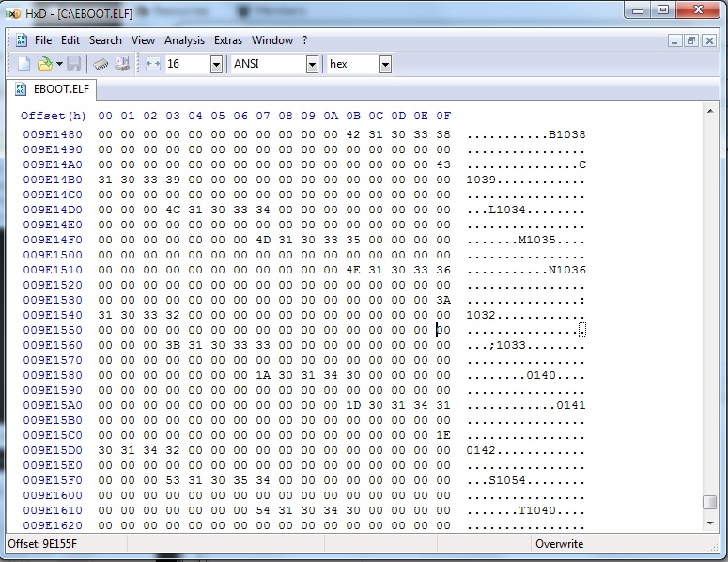Click hex byte 1A in row 009E1580
The width and height of the screenshot is (728, 562).
click(263, 375)
